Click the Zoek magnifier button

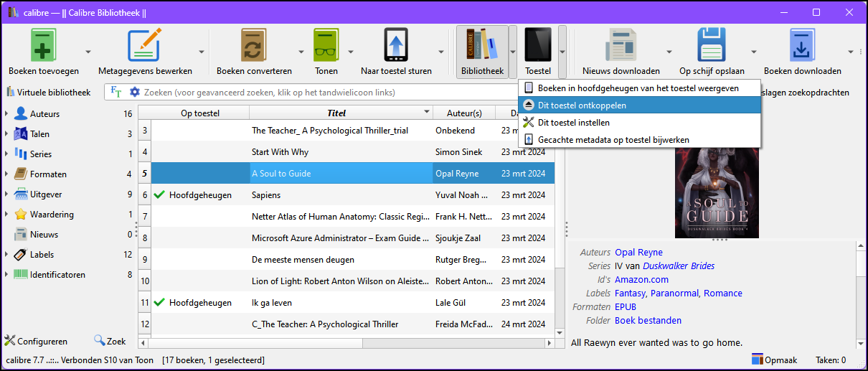(x=110, y=341)
